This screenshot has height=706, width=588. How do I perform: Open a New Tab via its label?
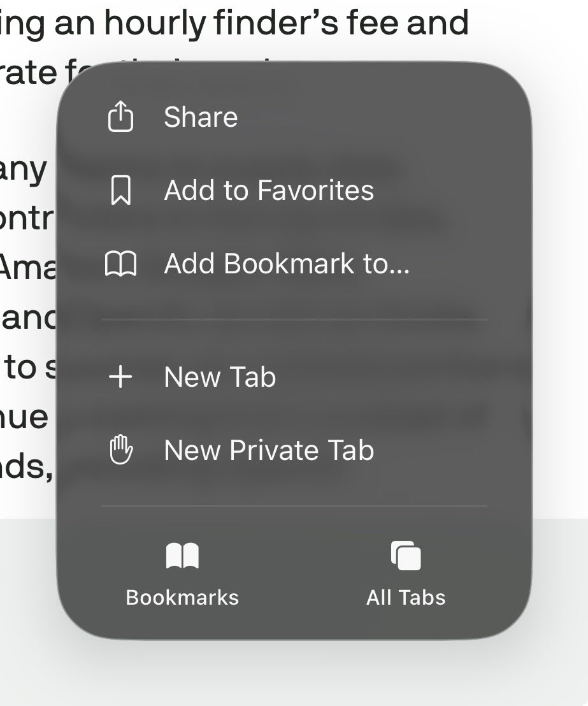[x=220, y=377]
